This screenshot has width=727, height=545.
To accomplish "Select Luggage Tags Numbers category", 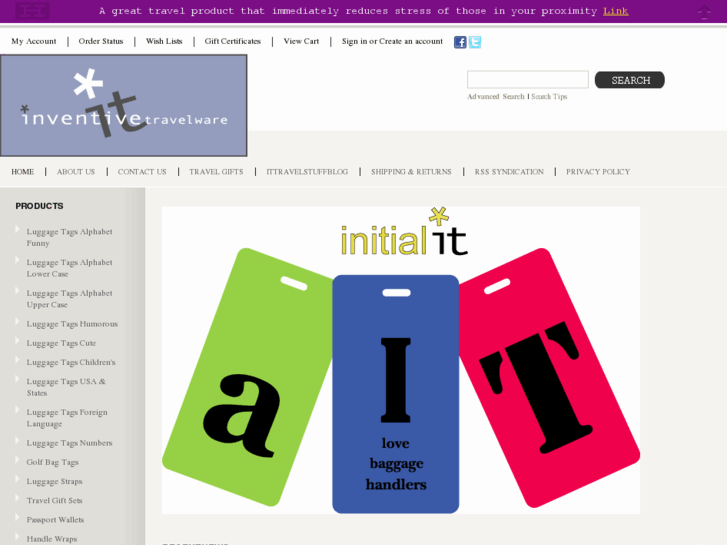I will pos(70,443).
